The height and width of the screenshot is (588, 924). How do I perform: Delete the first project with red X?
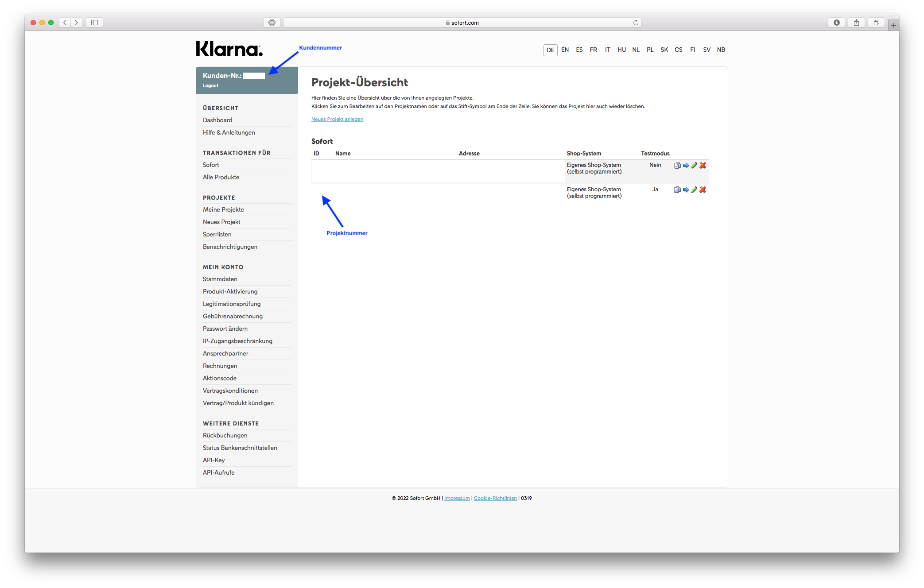click(703, 166)
